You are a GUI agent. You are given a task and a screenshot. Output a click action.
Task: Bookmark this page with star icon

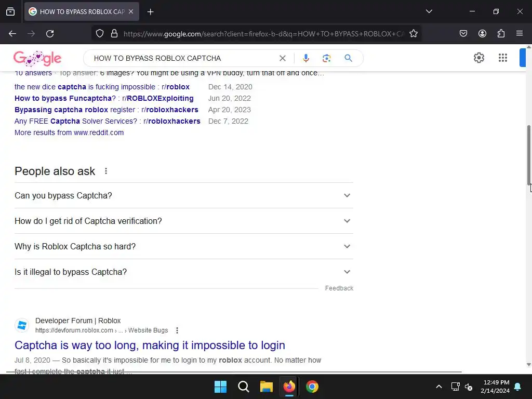tap(413, 34)
